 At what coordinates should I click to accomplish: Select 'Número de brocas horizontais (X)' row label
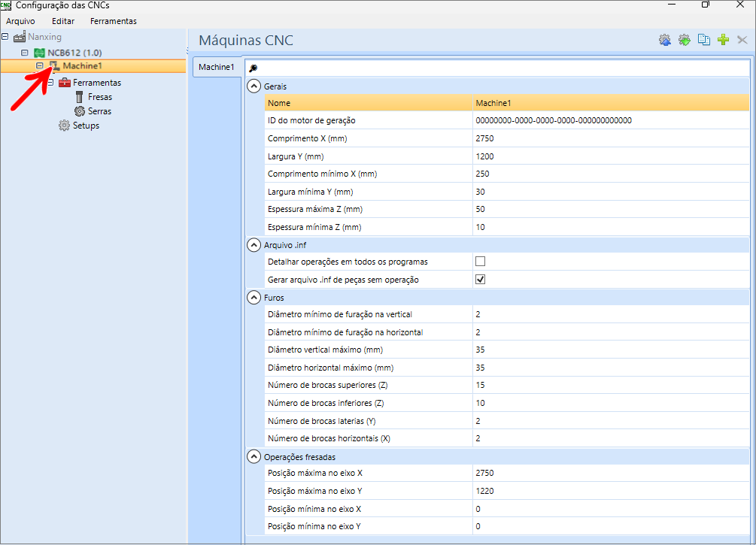(x=329, y=438)
